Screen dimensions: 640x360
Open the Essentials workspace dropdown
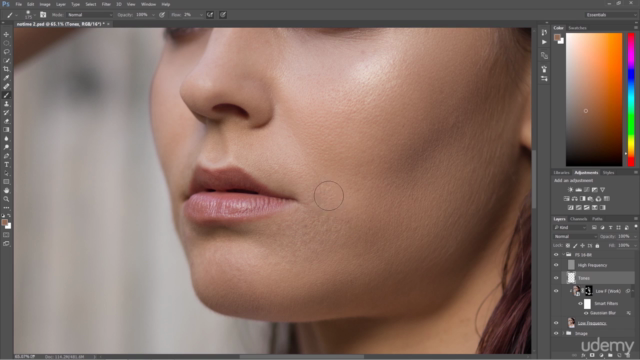point(611,15)
